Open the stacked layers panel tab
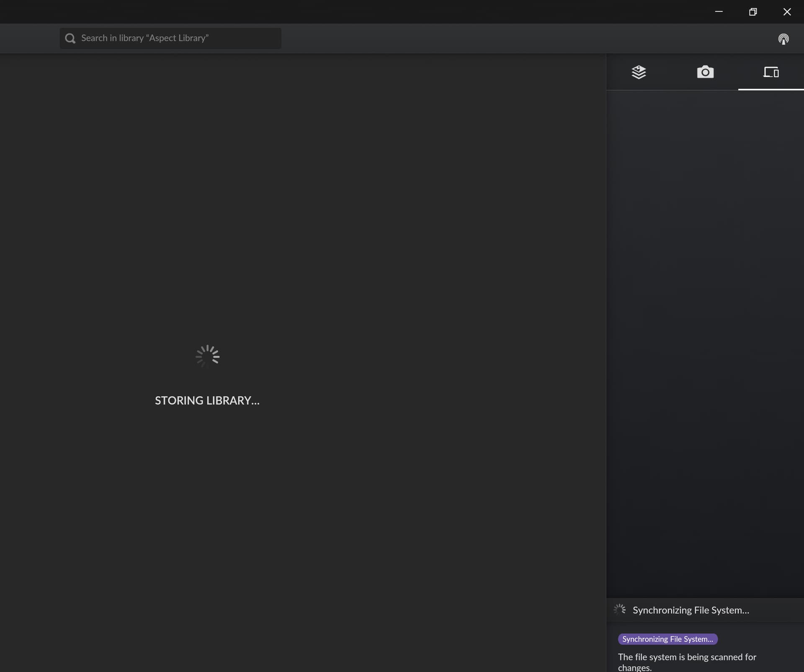 tap(639, 72)
